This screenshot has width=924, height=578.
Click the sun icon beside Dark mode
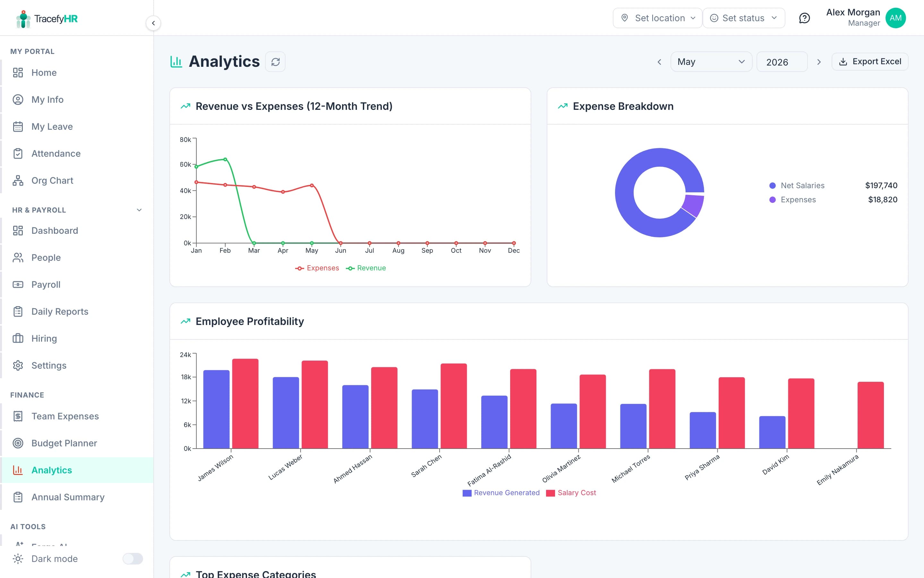[18, 558]
